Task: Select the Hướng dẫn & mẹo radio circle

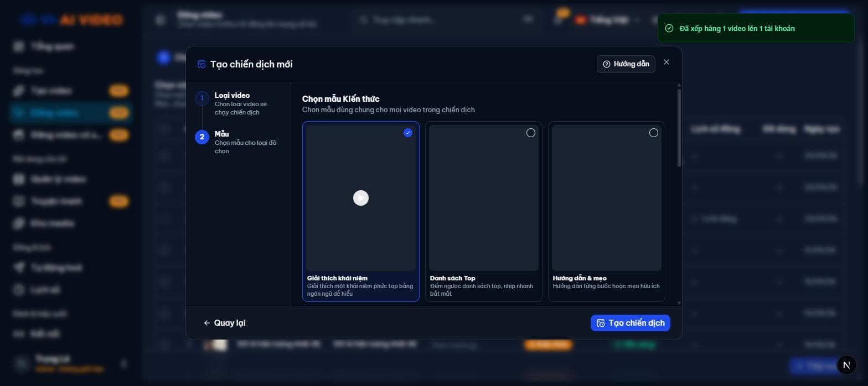Action: tap(654, 133)
